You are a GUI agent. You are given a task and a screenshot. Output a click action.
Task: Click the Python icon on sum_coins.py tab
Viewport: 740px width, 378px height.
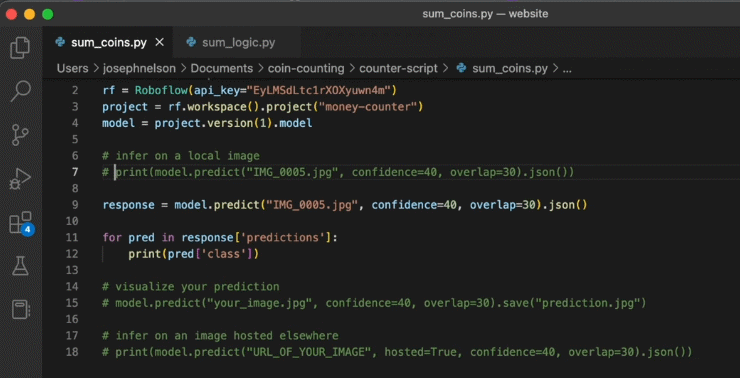click(60, 42)
